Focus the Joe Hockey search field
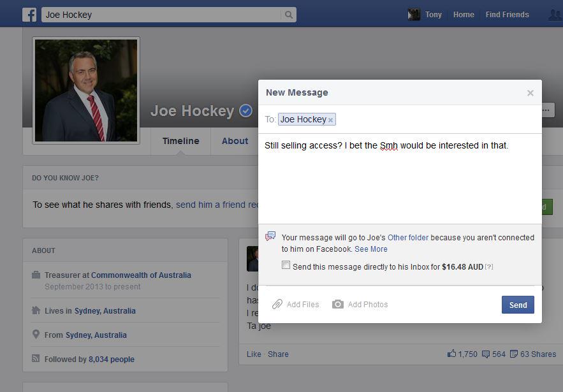The width and height of the screenshot is (563, 392). [161, 15]
